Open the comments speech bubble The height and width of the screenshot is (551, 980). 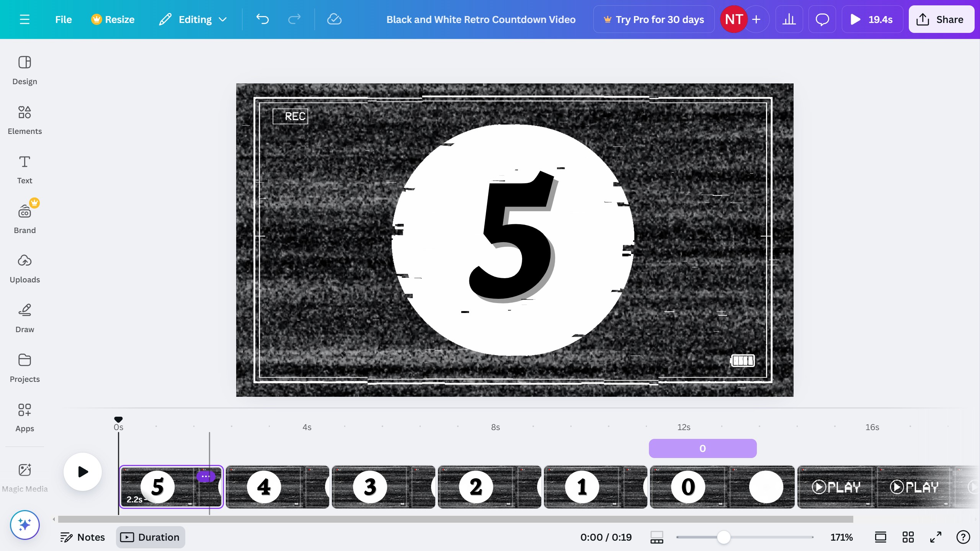pos(822,19)
